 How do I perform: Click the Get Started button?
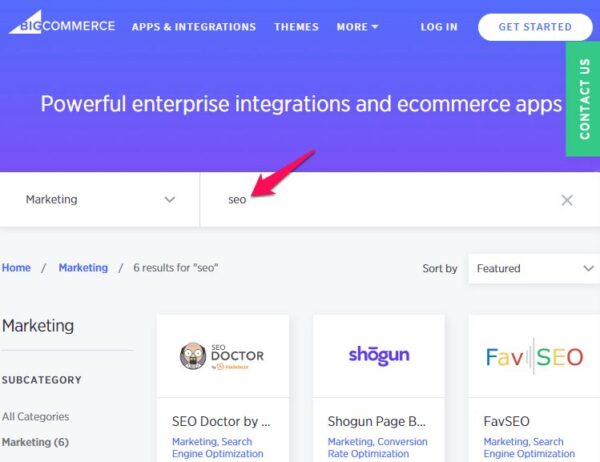535,27
